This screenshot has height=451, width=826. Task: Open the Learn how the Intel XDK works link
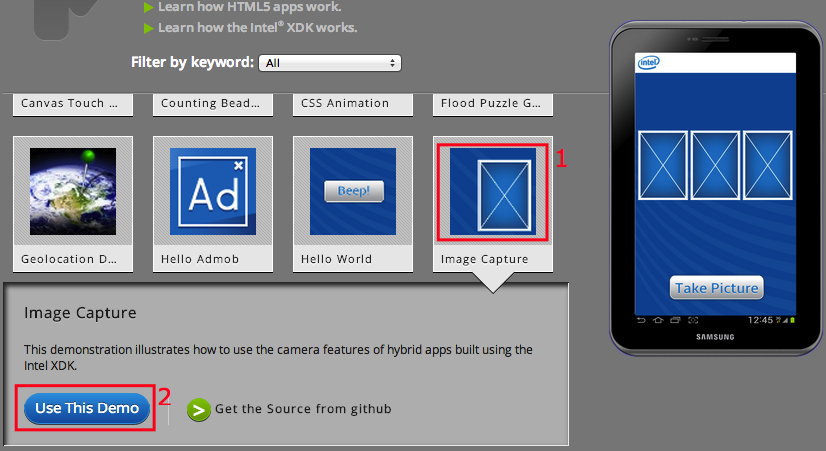258,27
